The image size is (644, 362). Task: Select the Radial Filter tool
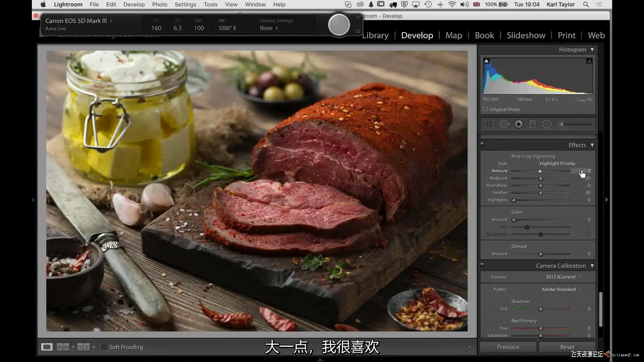point(547,124)
